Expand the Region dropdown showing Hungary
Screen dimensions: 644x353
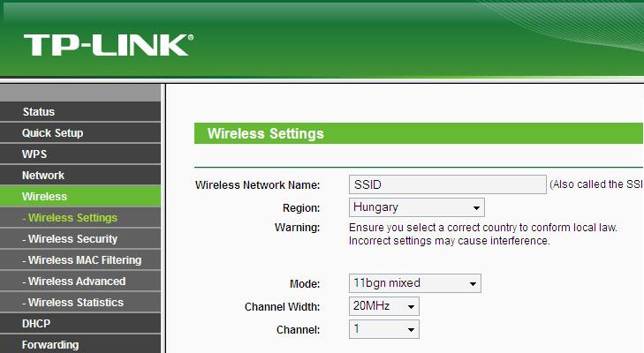[416, 207]
